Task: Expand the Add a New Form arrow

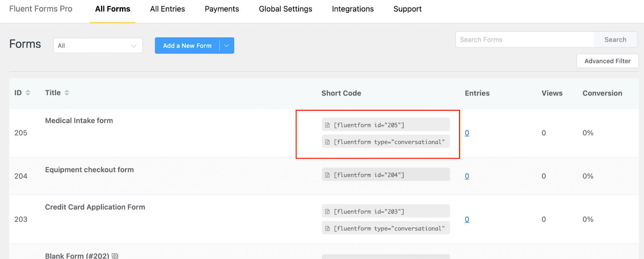Action: coord(227,46)
